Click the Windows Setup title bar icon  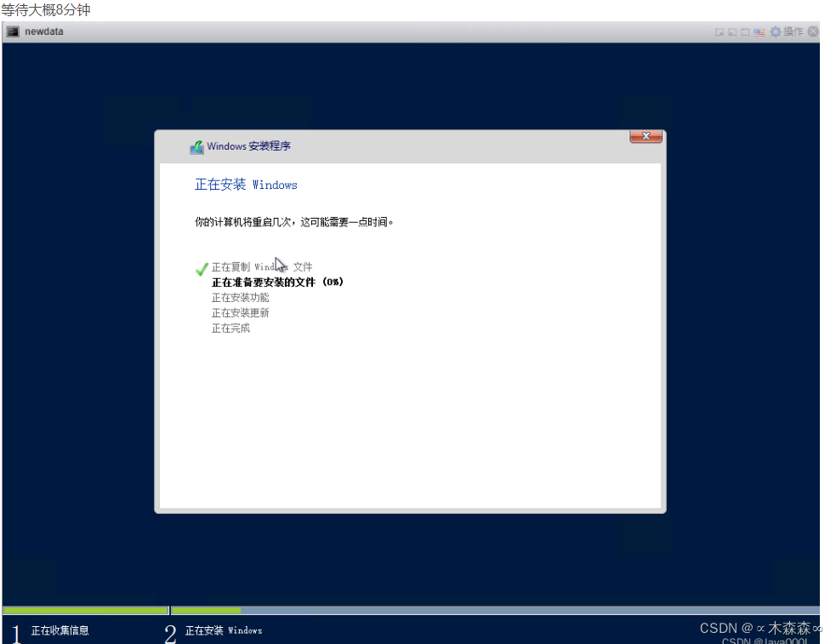196,147
